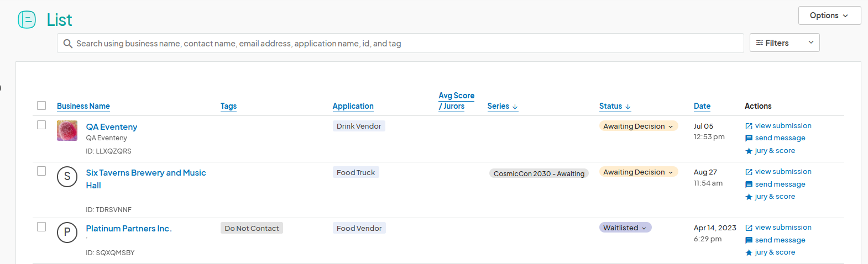Click view submission link for Platinum Partners
The image size is (868, 264).
coord(783,228)
